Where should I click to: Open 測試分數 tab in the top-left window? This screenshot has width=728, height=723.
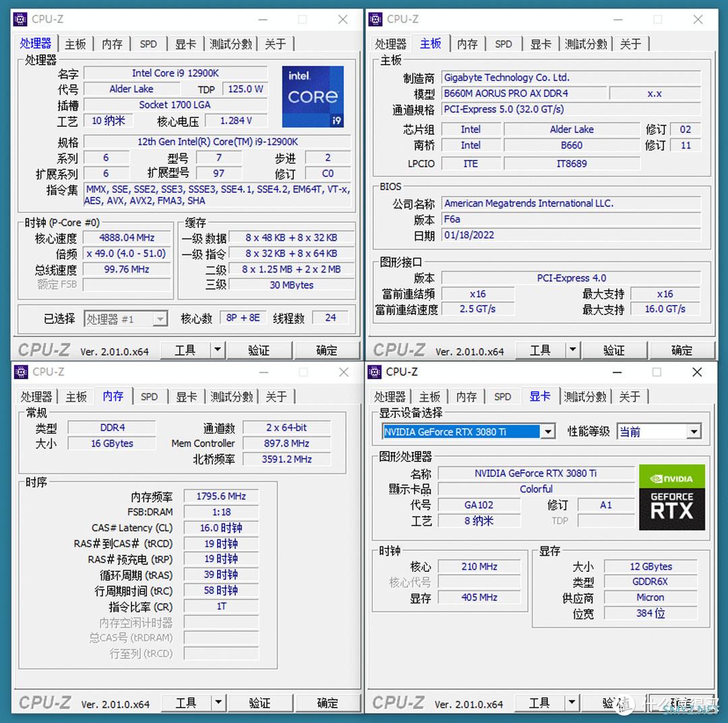pyautogui.click(x=231, y=44)
